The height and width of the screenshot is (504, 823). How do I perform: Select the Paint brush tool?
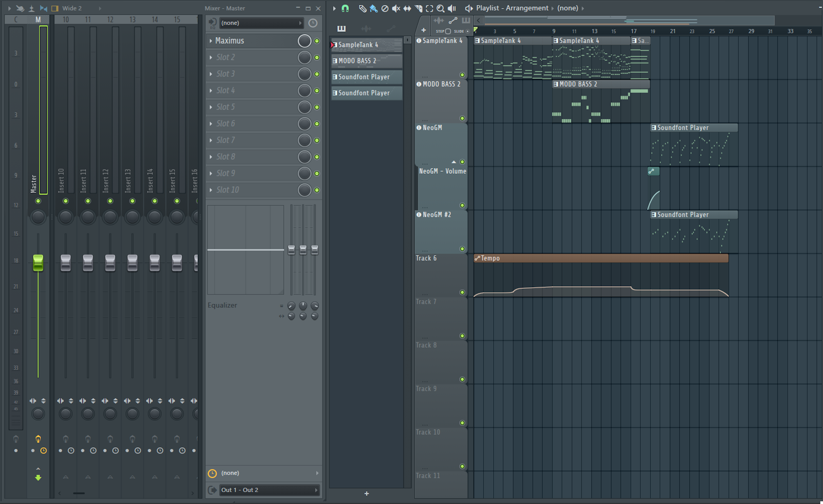[373, 8]
